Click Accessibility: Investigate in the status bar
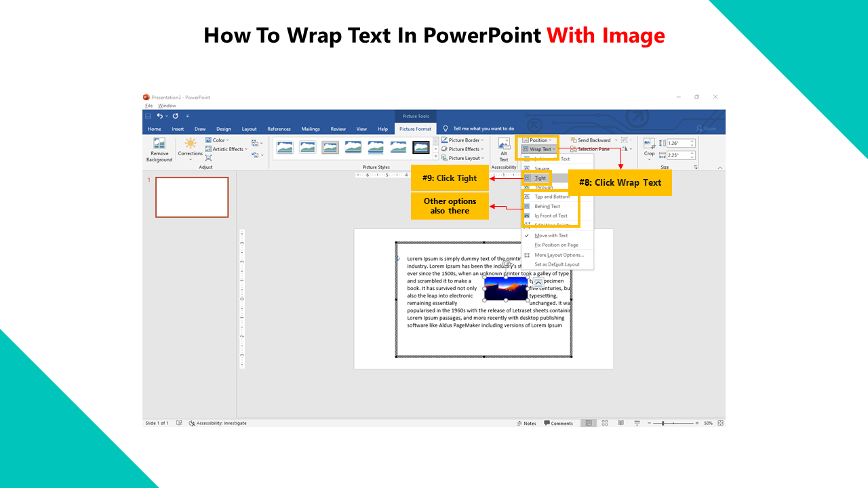The image size is (868, 488). [x=218, y=423]
